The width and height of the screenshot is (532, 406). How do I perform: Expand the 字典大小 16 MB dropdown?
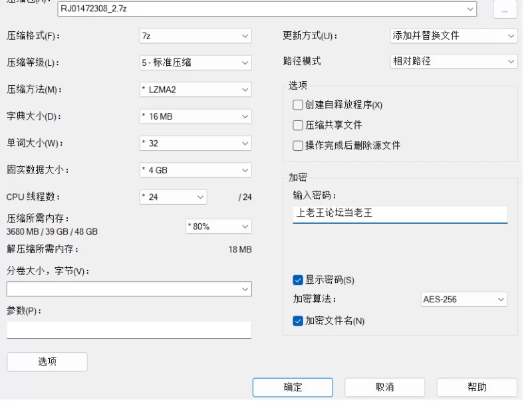(196, 116)
